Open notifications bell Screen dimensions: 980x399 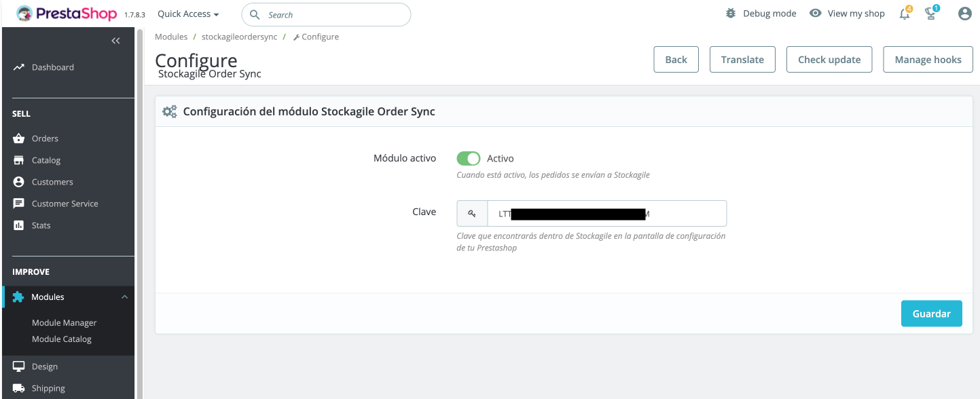click(905, 14)
